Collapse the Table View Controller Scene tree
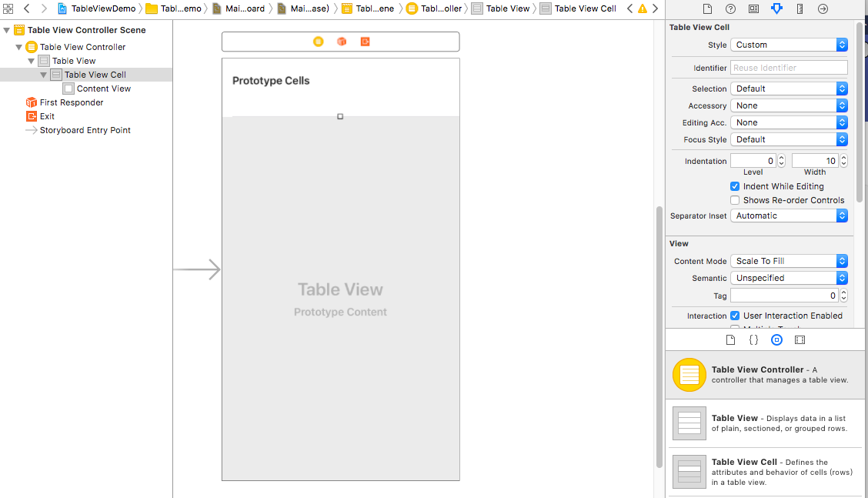The height and width of the screenshot is (498, 868). click(x=7, y=30)
